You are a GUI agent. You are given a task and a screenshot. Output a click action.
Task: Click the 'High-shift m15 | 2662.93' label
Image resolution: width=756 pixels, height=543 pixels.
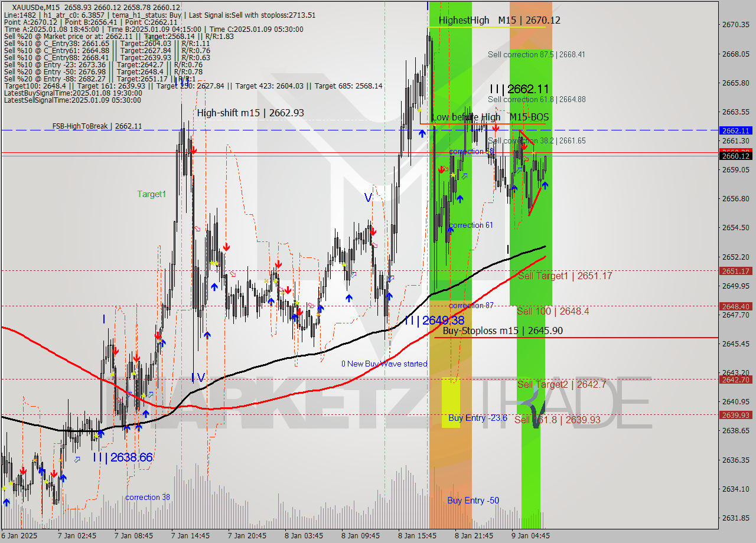(250, 113)
